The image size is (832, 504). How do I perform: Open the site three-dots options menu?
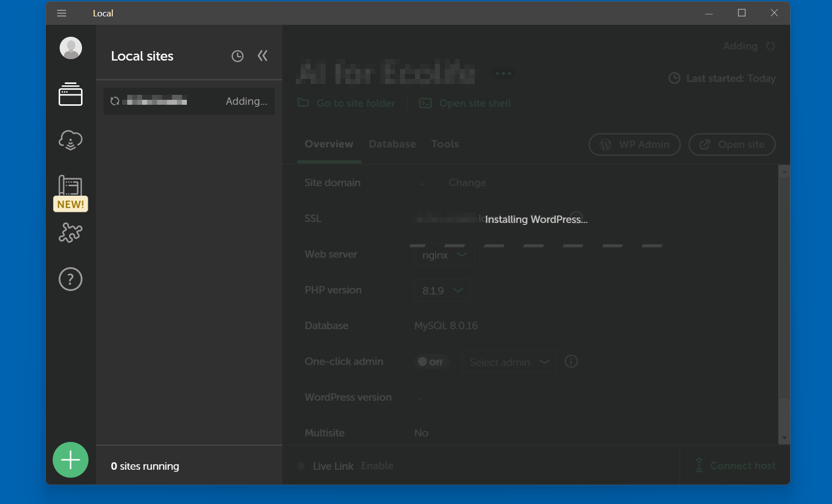(x=503, y=73)
